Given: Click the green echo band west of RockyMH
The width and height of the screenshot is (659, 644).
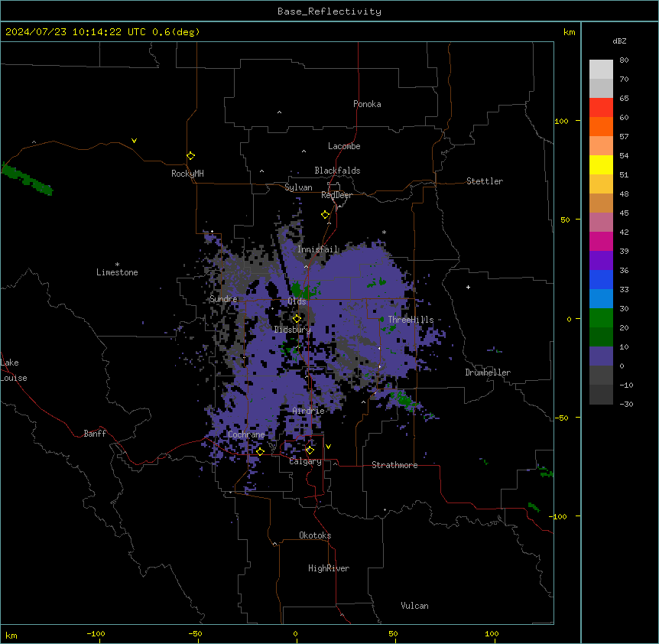Looking at the screenshot, I should point(27,180).
